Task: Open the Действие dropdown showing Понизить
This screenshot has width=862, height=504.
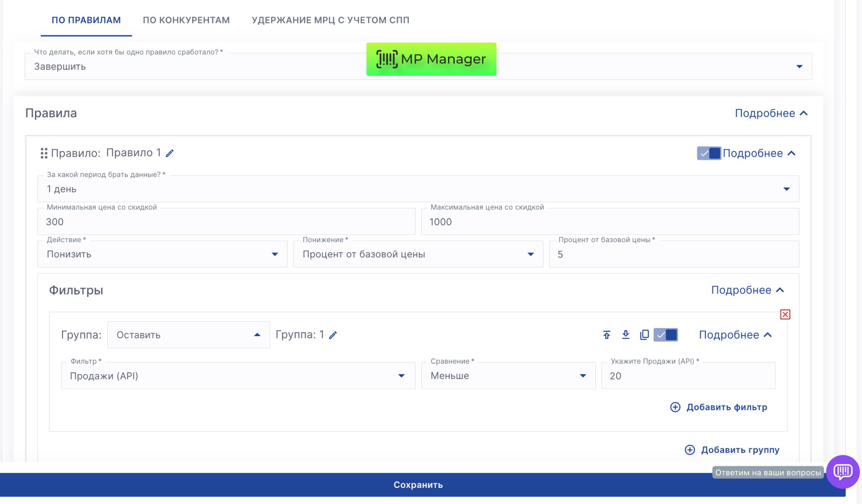Action: 162,254
